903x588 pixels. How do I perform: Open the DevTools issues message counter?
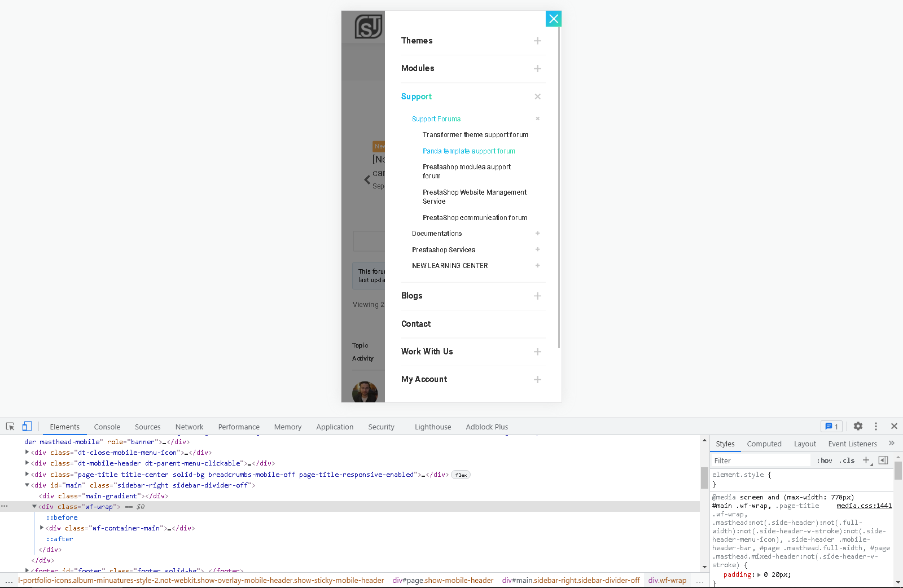click(x=832, y=427)
